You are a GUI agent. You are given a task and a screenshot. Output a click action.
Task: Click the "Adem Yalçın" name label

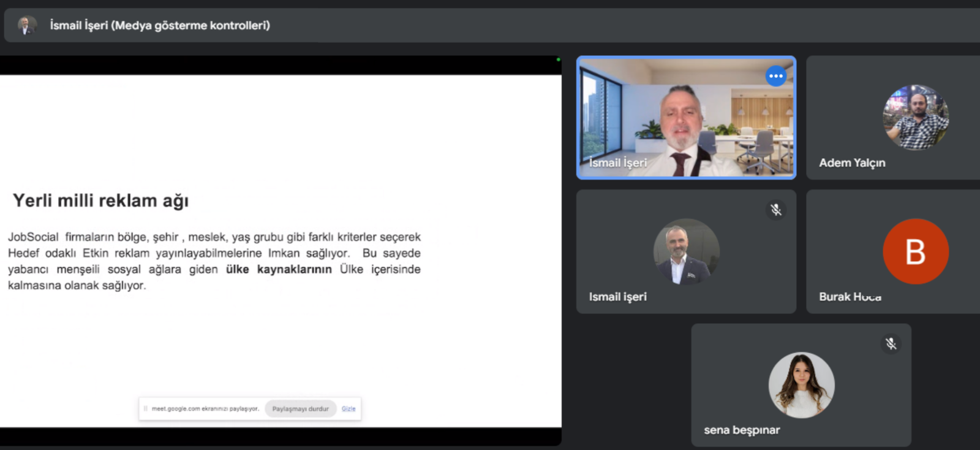click(x=852, y=163)
